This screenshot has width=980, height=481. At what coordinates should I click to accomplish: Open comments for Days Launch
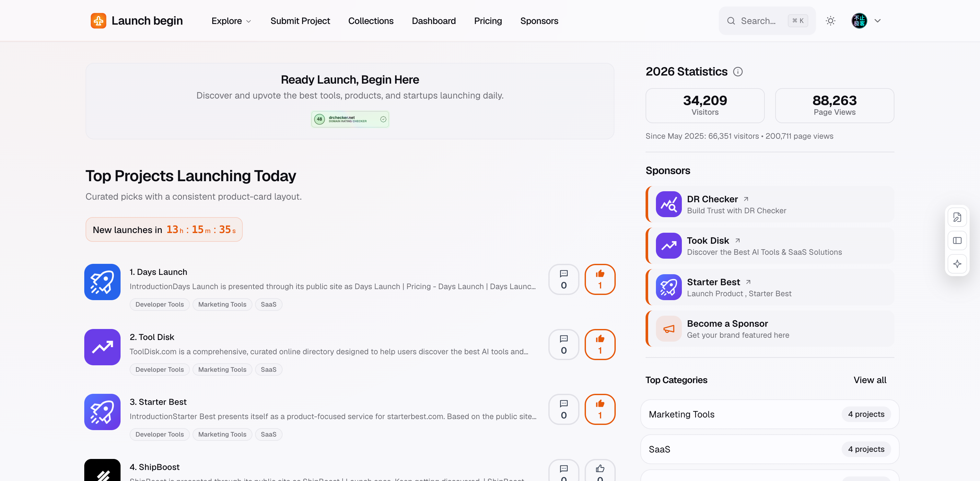point(564,279)
